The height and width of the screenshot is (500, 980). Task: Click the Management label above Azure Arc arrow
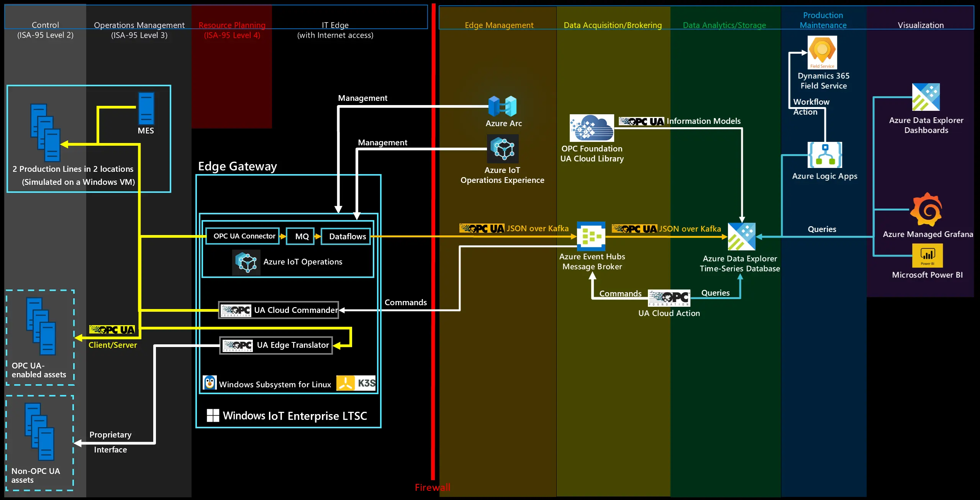point(362,98)
